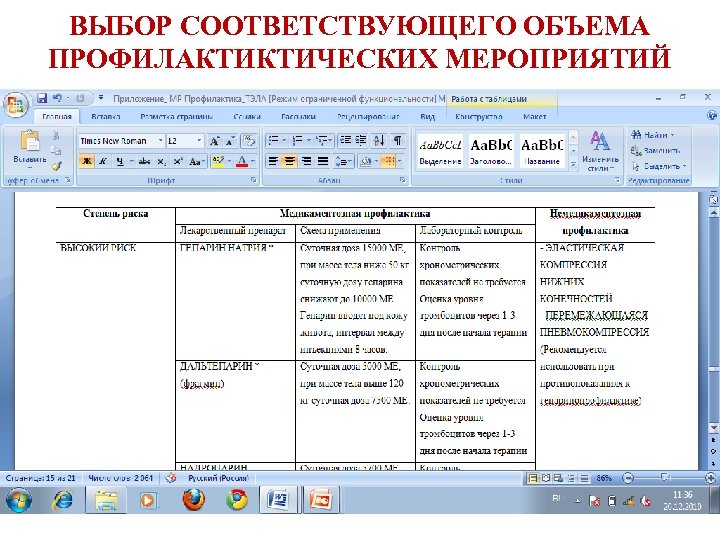Increase font size with grow font icon

214,141
